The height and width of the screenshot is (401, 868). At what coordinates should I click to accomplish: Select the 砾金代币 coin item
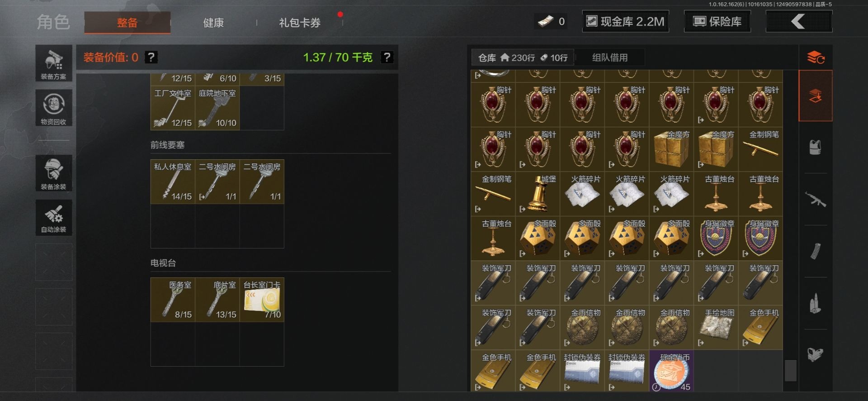(671, 371)
